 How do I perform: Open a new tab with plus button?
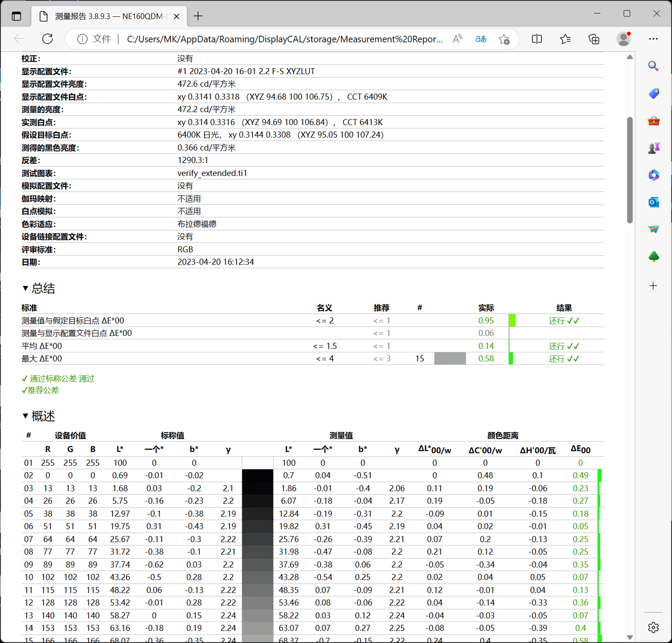(x=198, y=16)
